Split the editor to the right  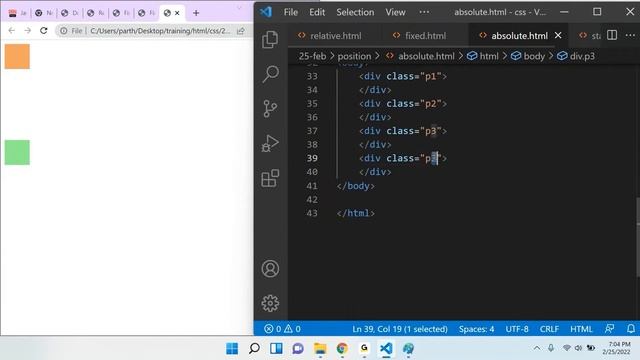tap(612, 35)
